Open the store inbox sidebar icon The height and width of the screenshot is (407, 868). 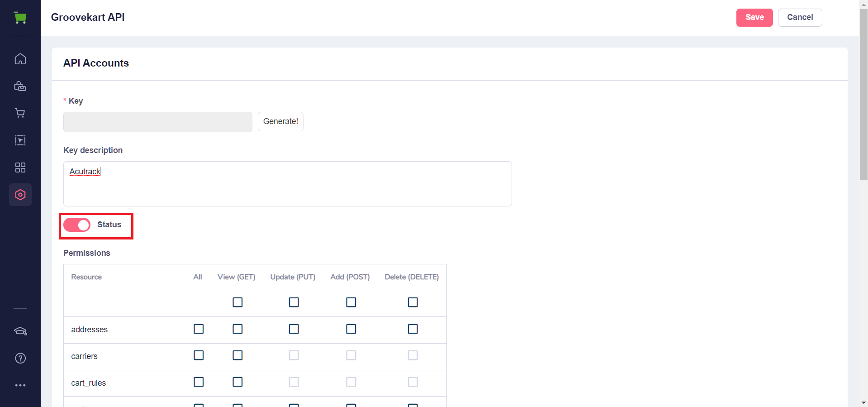click(20, 86)
